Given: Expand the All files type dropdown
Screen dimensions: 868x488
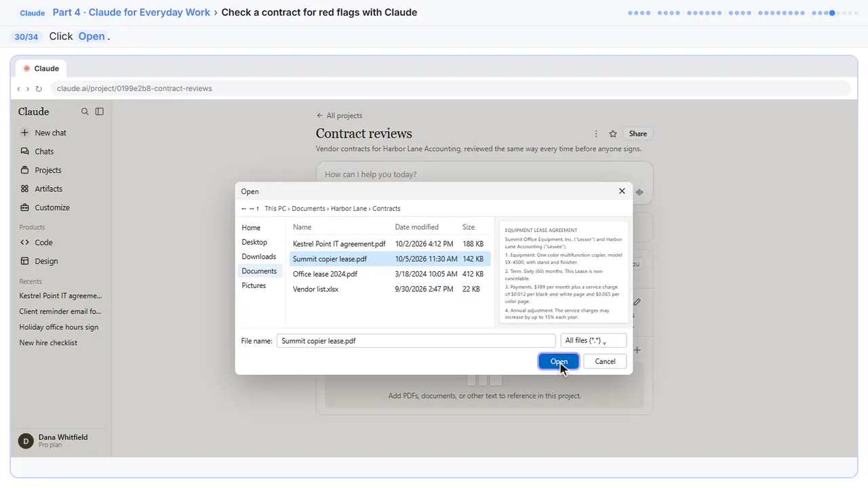Looking at the screenshot, I should click(593, 341).
